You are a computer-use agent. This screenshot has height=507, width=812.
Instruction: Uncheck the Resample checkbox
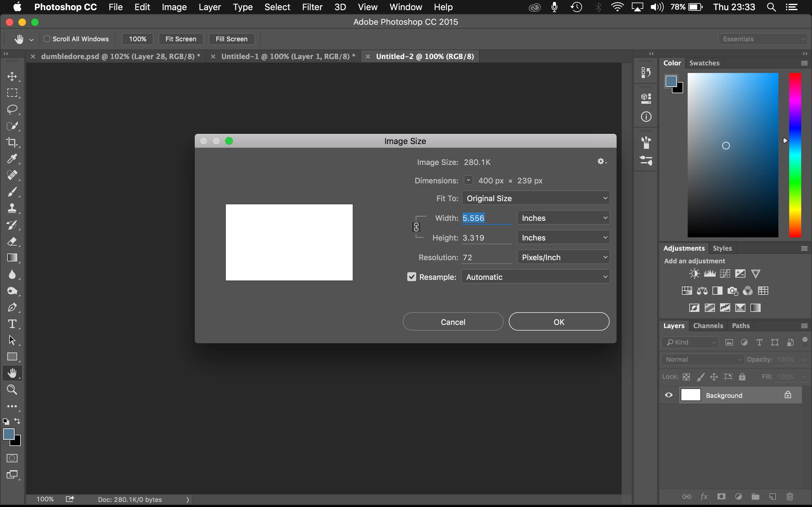(x=411, y=277)
